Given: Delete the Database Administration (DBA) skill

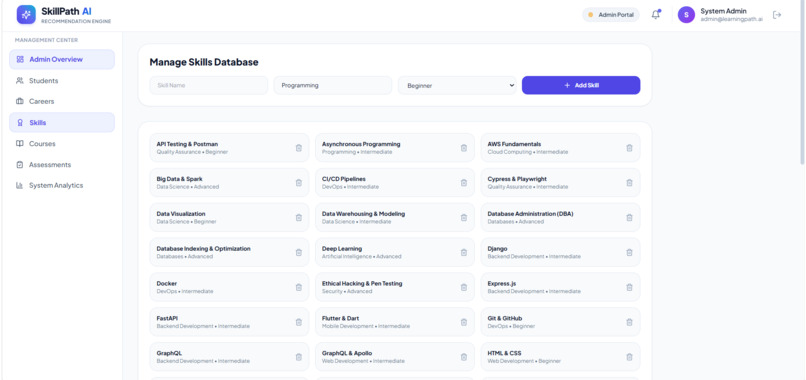Looking at the screenshot, I should point(629,218).
